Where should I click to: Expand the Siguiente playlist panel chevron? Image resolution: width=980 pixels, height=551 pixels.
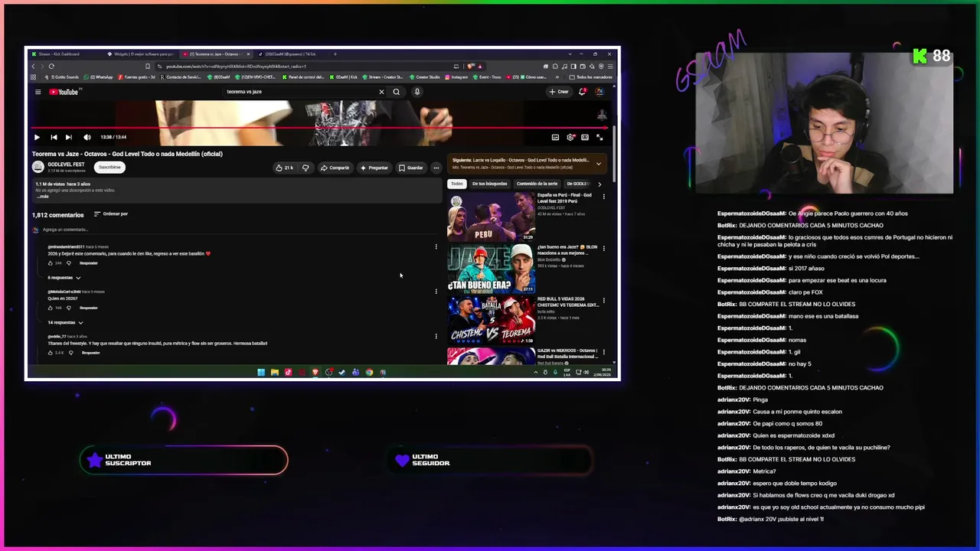click(x=599, y=163)
